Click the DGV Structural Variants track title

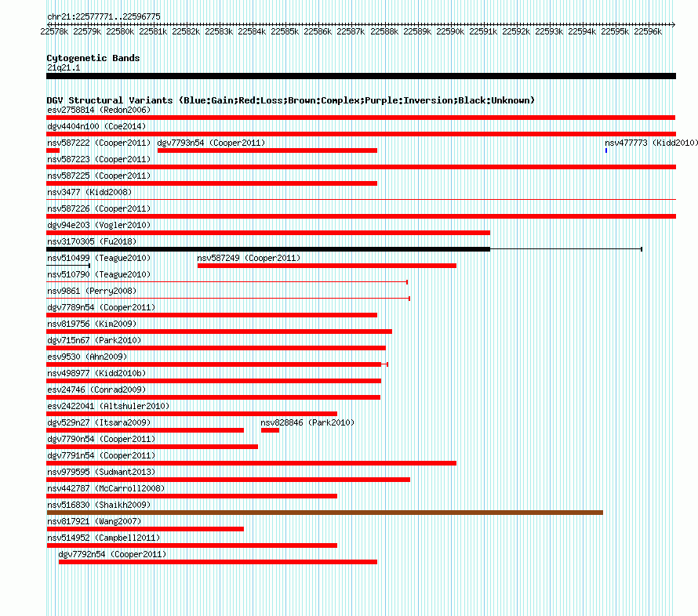(x=291, y=100)
